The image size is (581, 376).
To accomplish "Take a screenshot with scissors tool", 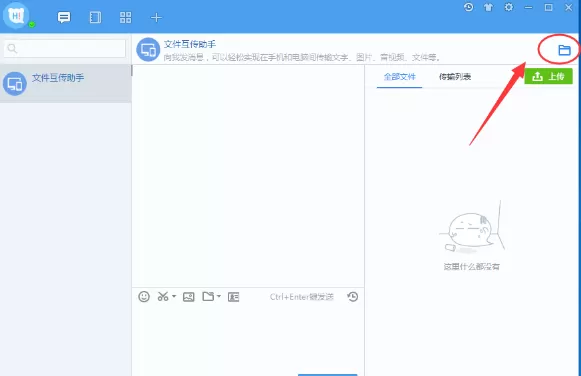I will click(x=163, y=296).
